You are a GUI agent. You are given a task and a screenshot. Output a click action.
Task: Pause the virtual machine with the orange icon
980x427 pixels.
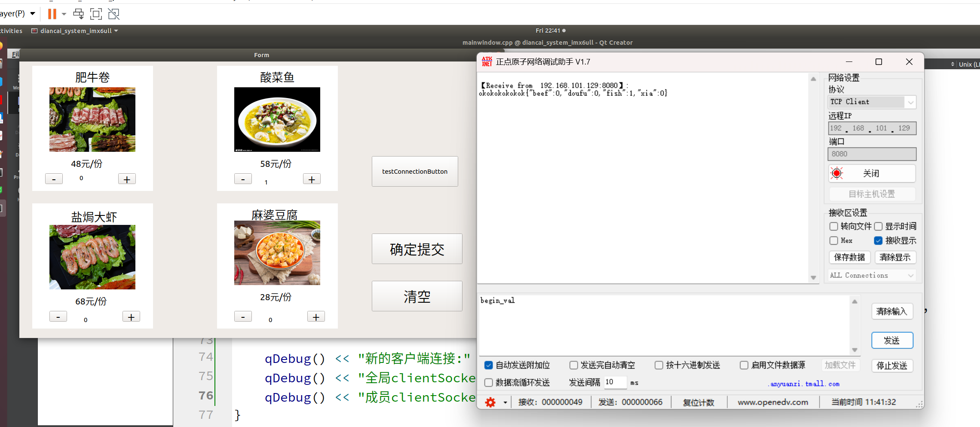pos(52,14)
